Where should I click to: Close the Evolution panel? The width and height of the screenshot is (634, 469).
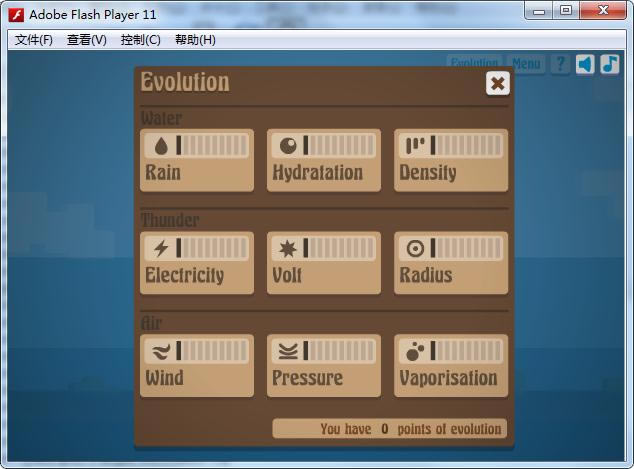tap(497, 84)
